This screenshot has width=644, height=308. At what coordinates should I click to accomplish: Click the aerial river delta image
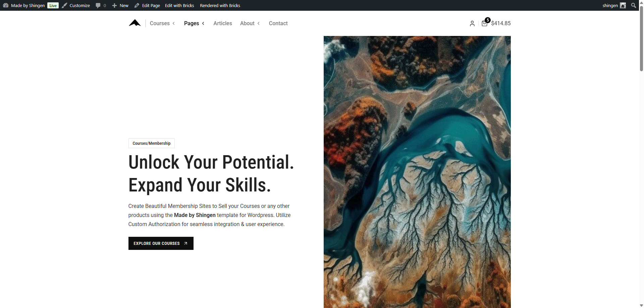click(417, 171)
